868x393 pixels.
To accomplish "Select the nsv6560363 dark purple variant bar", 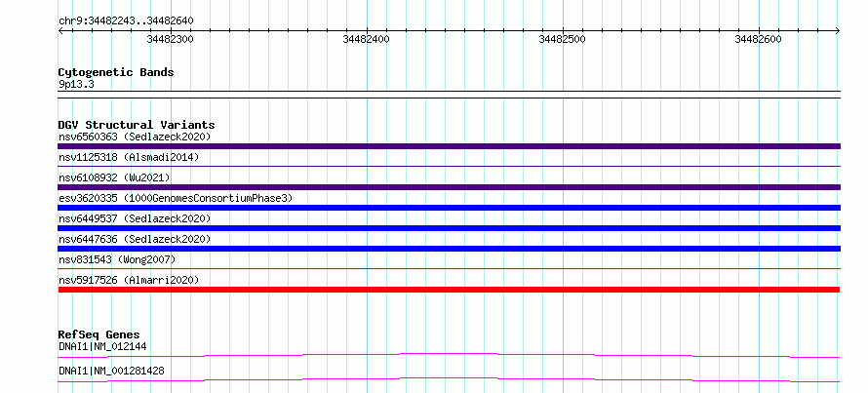I will 449,146.
